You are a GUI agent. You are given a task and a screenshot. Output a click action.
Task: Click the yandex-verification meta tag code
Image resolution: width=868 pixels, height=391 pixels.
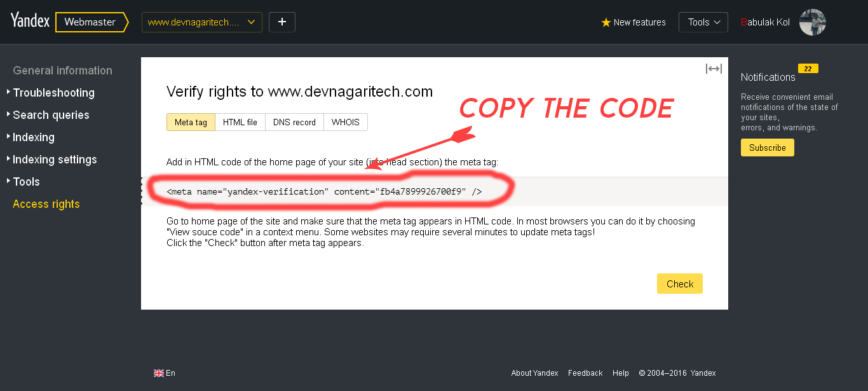point(324,191)
